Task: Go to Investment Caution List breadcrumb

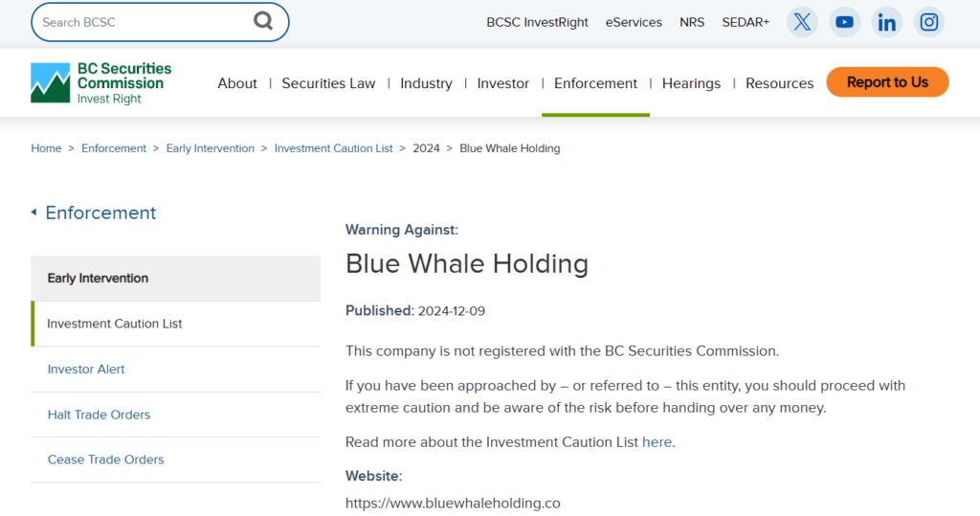Action: click(x=333, y=148)
